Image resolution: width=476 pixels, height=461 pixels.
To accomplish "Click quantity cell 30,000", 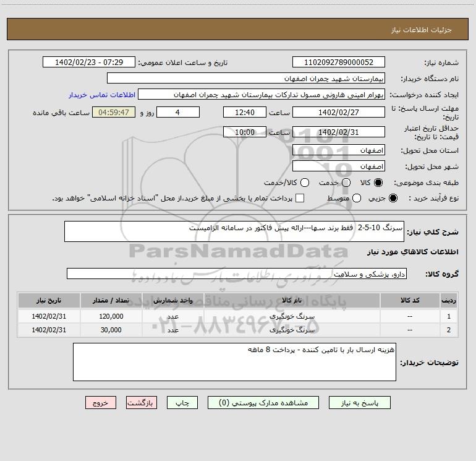I will [111, 330].
